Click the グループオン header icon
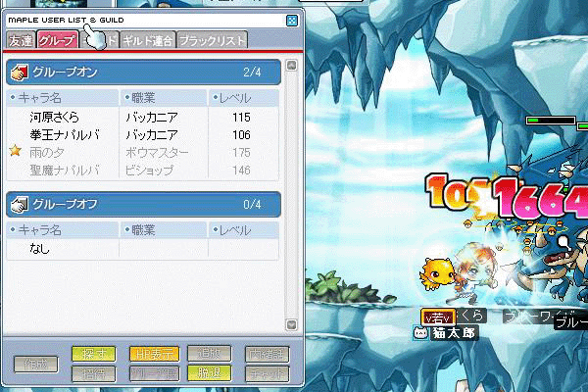Image resolution: width=588 pixels, height=392 pixels. pyautogui.click(x=19, y=72)
